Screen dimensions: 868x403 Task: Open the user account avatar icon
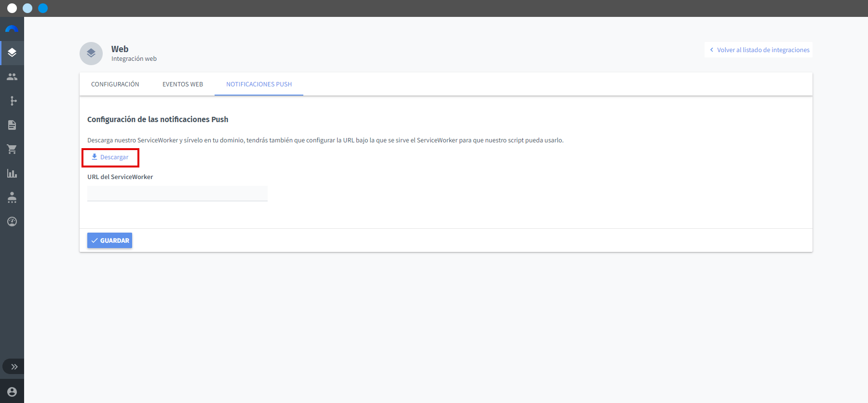coord(12,392)
